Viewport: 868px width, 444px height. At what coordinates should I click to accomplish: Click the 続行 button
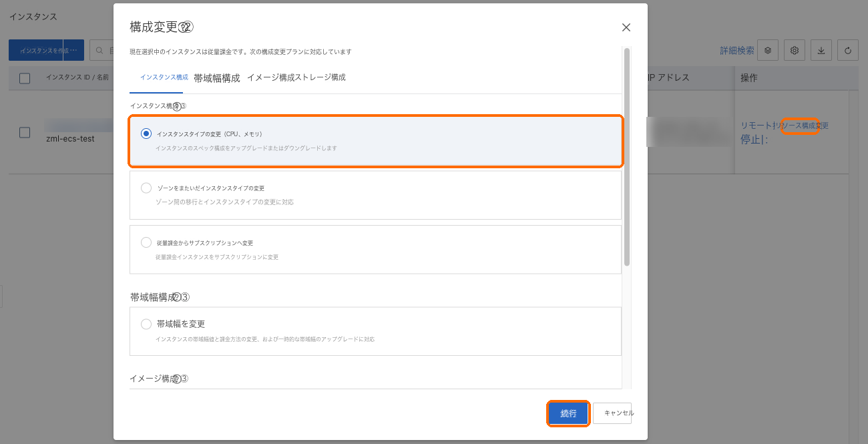tap(568, 413)
